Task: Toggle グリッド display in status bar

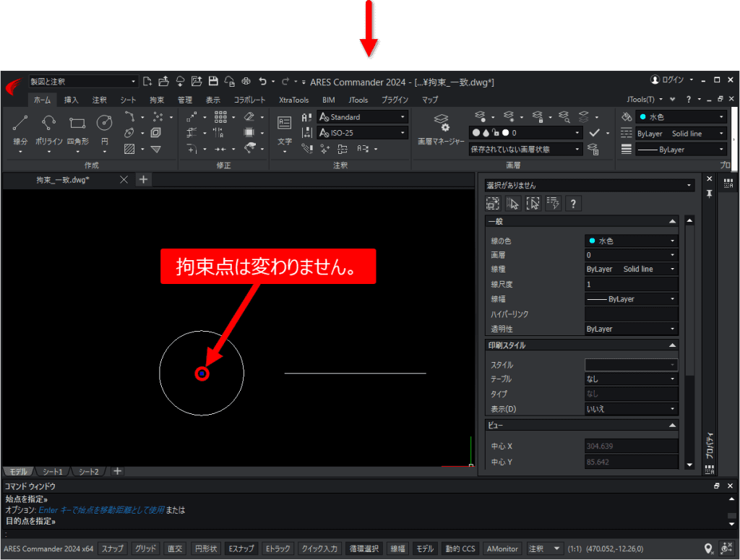Action: coord(145,548)
